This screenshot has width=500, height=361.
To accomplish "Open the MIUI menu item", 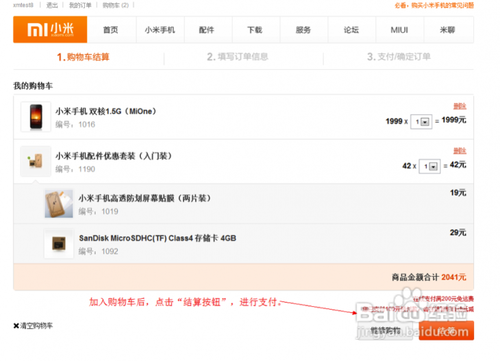I will coord(399,30).
